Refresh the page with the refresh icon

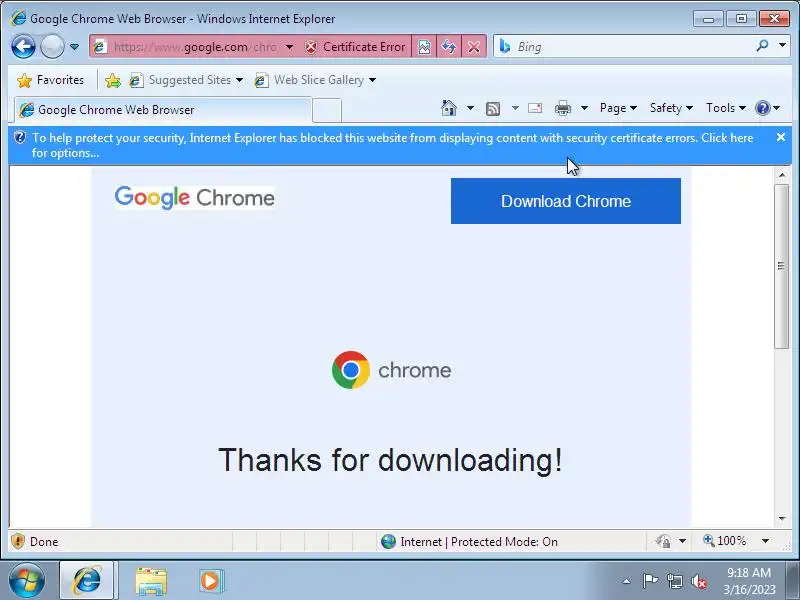pyautogui.click(x=449, y=47)
